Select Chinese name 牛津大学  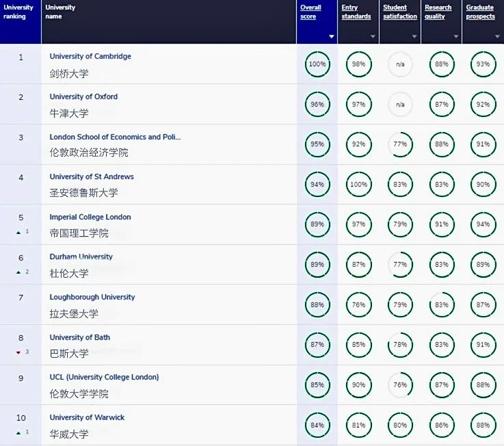click(x=69, y=113)
